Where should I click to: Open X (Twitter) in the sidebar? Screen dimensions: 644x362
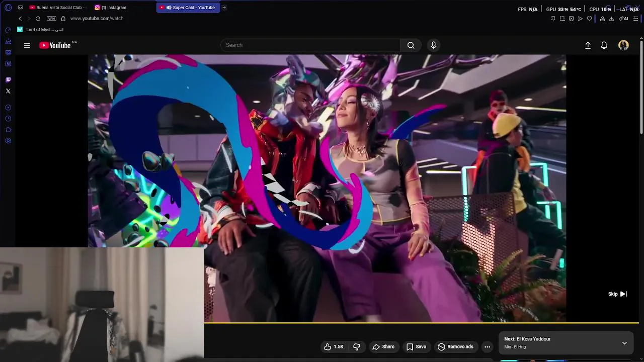(x=8, y=91)
